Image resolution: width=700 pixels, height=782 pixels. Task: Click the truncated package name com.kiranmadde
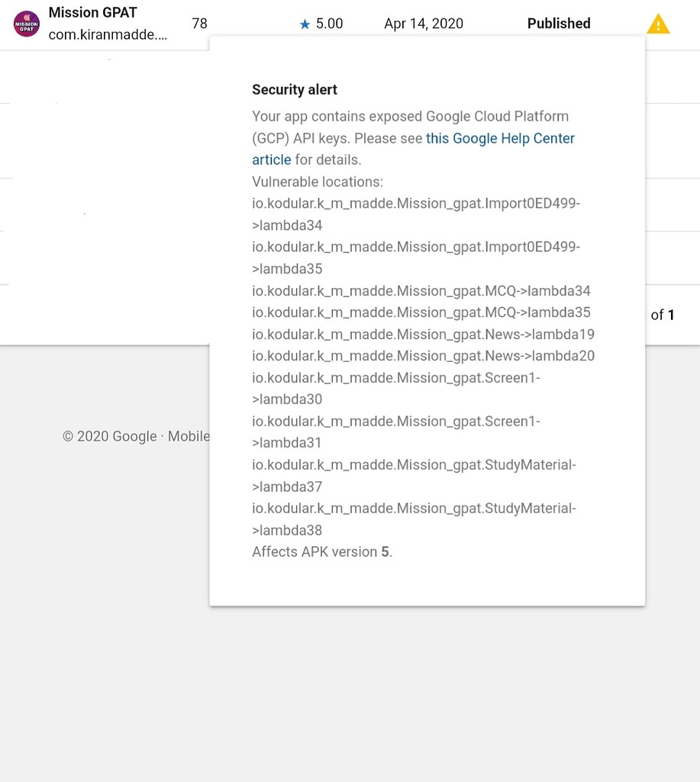107,34
